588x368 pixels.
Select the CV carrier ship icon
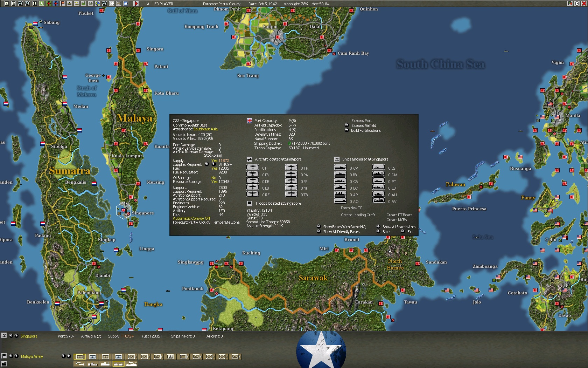tap(340, 168)
